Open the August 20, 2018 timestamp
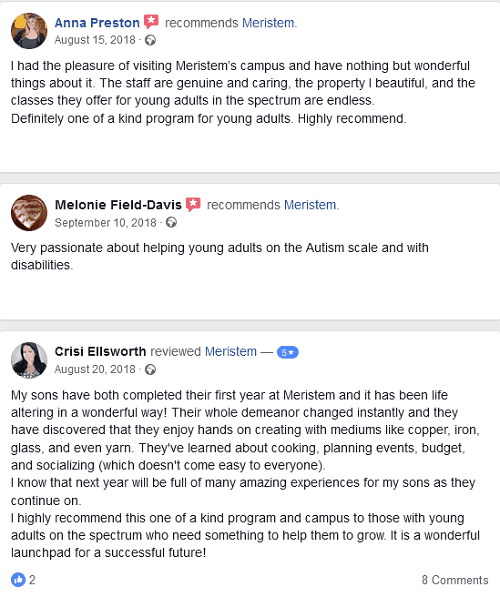 click(95, 369)
